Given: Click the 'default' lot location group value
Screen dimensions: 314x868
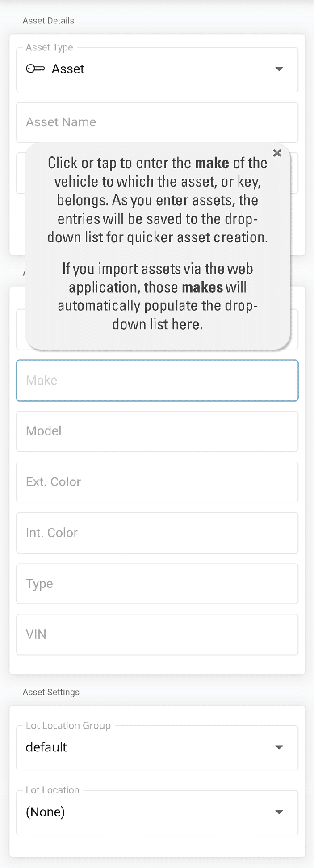Looking at the screenshot, I should 46,747.
